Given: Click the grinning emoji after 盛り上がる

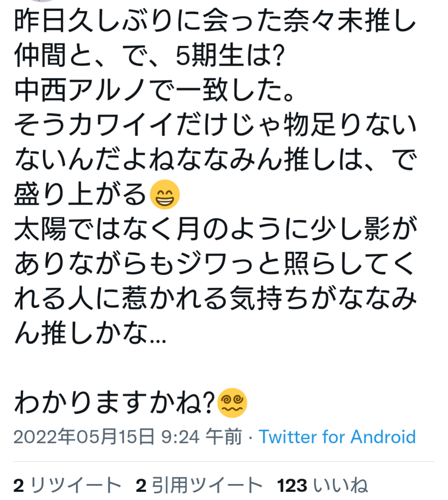Looking at the screenshot, I should pyautogui.click(x=165, y=194).
